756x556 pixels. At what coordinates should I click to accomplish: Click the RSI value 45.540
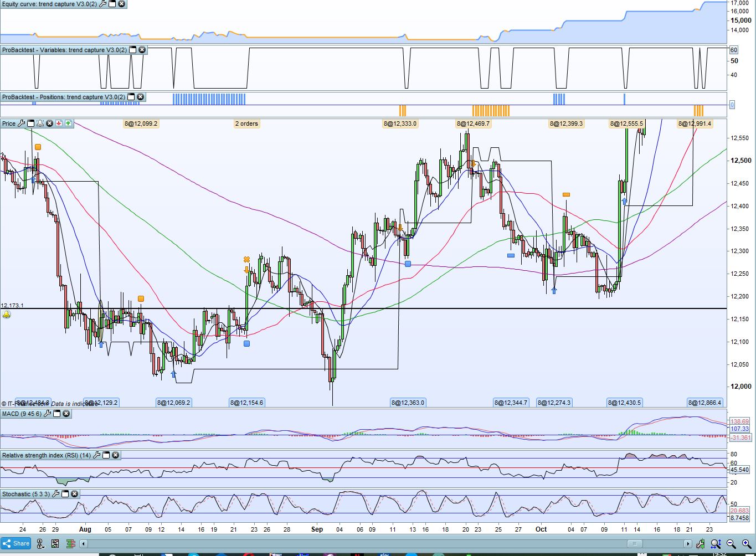coord(739,470)
